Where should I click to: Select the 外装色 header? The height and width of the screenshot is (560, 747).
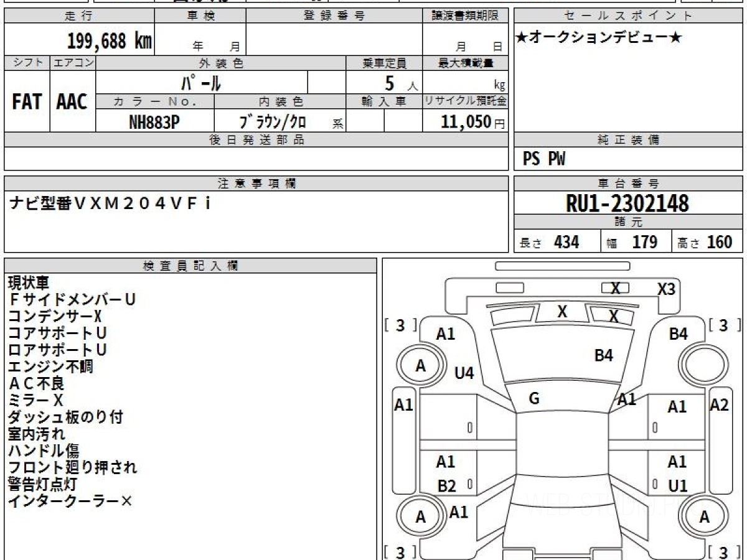tap(221, 63)
